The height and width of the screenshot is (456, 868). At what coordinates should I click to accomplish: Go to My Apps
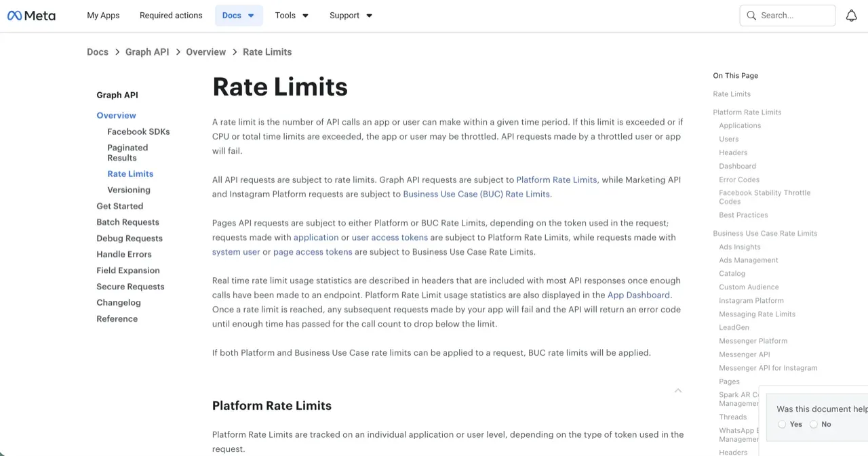click(103, 16)
